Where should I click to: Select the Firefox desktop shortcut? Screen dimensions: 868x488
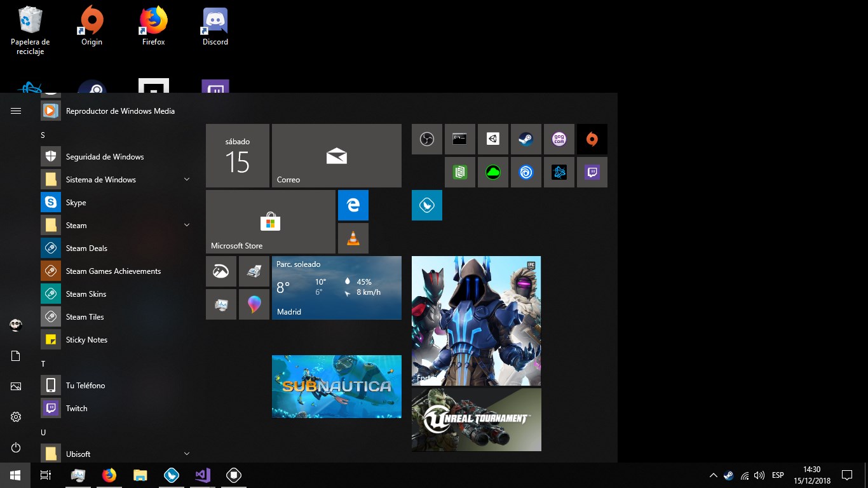(153, 27)
